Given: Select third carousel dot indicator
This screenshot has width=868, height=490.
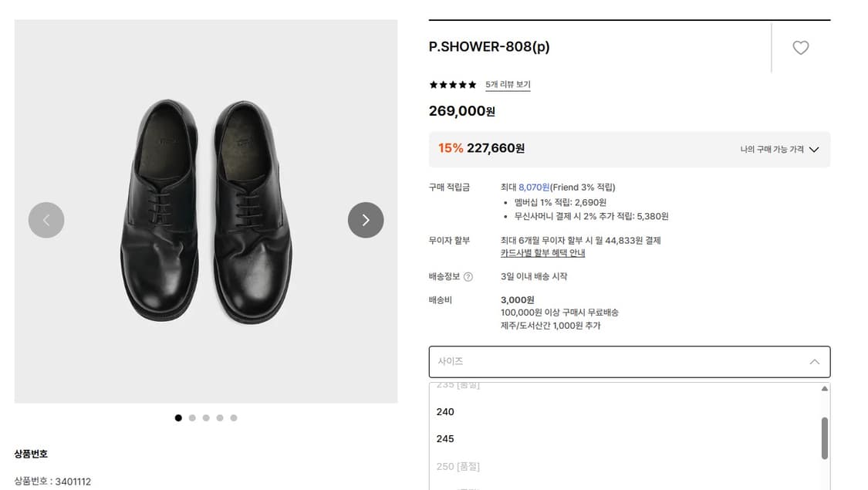Looking at the screenshot, I should point(206,418).
